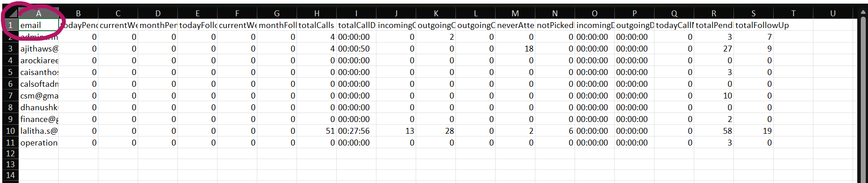Select column O header
This screenshot has width=868, height=183.
(594, 14)
